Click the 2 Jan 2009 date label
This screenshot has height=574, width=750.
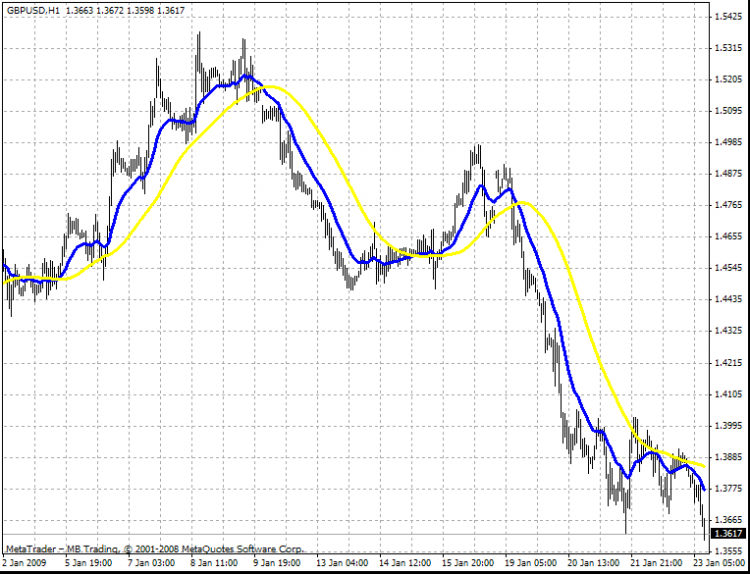pyautogui.click(x=24, y=564)
